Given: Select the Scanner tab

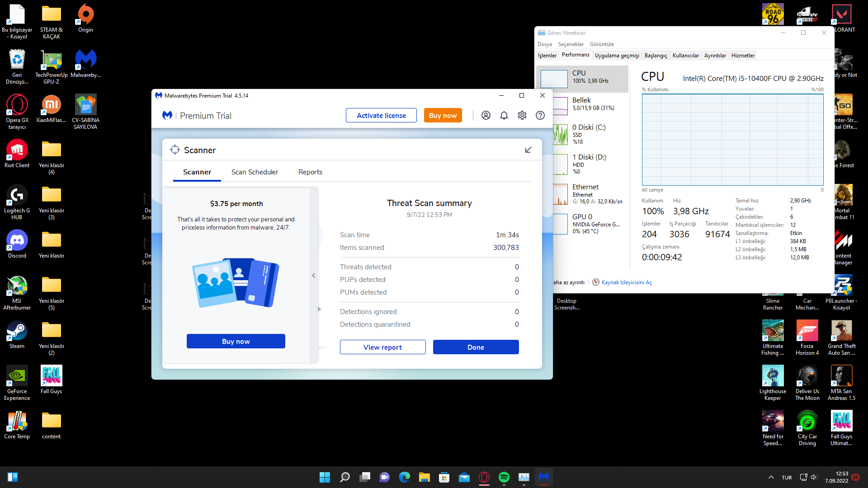Looking at the screenshot, I should [x=197, y=172].
